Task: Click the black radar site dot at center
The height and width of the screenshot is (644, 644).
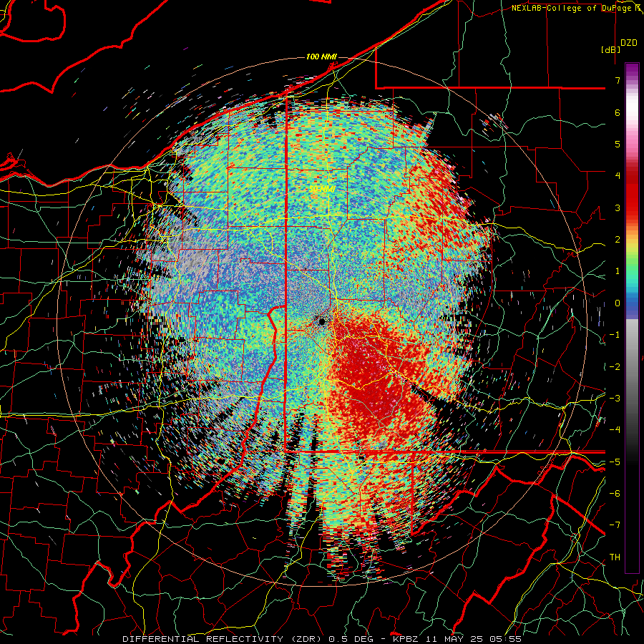Action: coord(323,321)
